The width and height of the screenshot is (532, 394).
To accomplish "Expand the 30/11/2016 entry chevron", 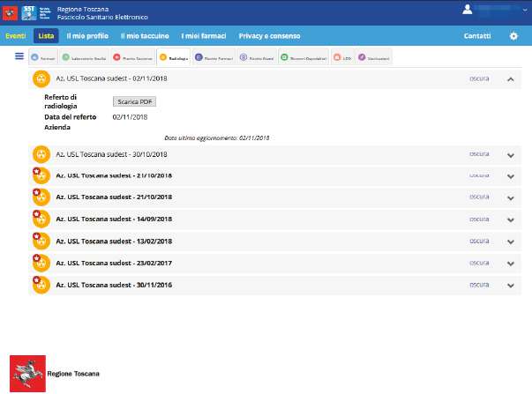I will tap(511, 286).
